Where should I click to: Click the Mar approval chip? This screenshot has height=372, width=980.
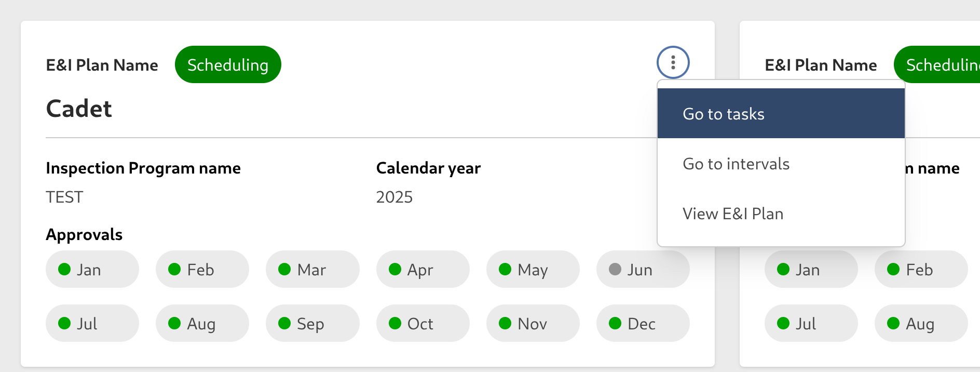(x=312, y=270)
